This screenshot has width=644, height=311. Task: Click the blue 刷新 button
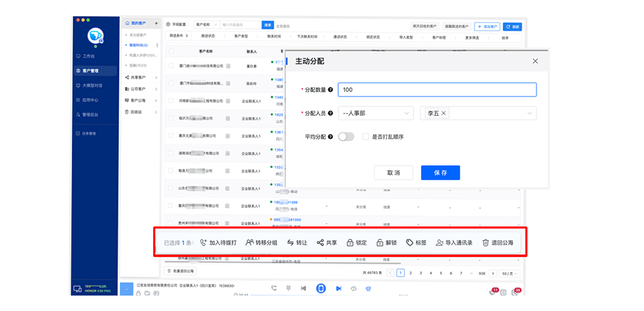coord(512,26)
